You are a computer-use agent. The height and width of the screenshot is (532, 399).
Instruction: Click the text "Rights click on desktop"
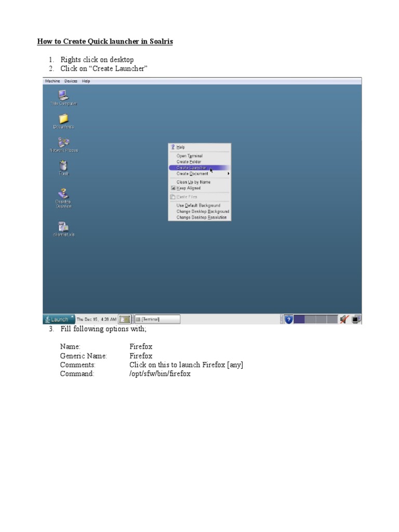[97, 60]
